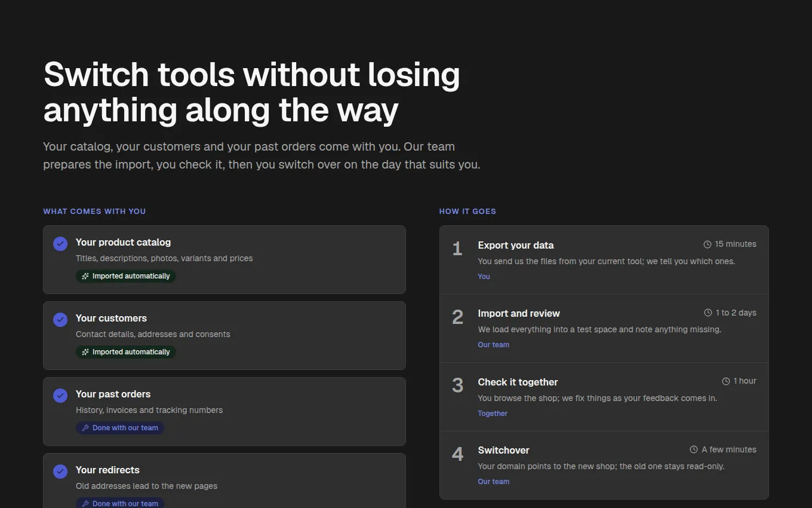The image size is (812, 508).
Task: Click the clock icon next to 15 minutes
Action: 708,244
